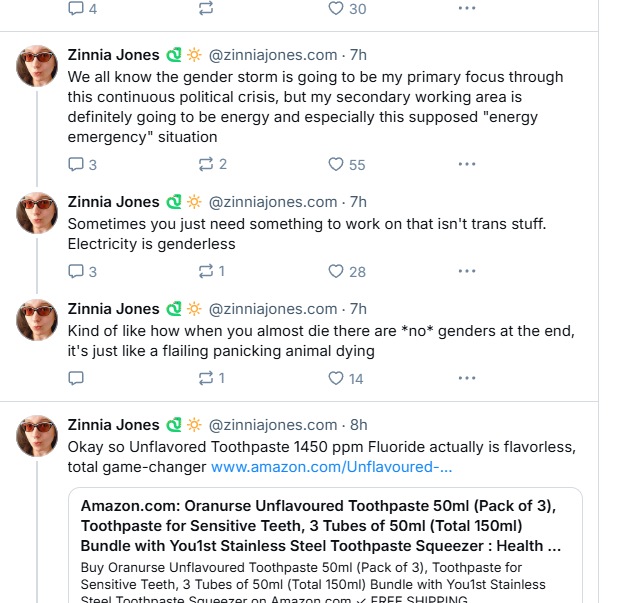Repost the "Electricity is genderless" post
This screenshot has height=603, width=628.
point(211,271)
